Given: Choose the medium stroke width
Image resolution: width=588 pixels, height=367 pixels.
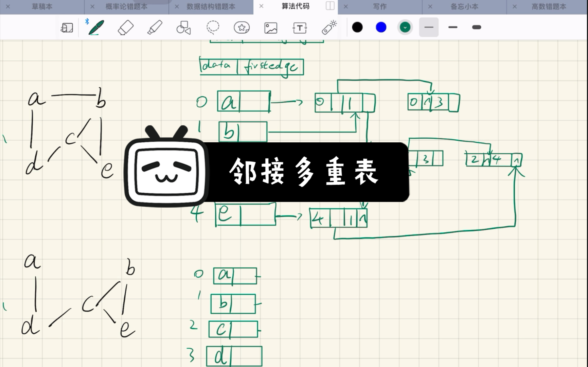Looking at the screenshot, I should pyautogui.click(x=453, y=27).
